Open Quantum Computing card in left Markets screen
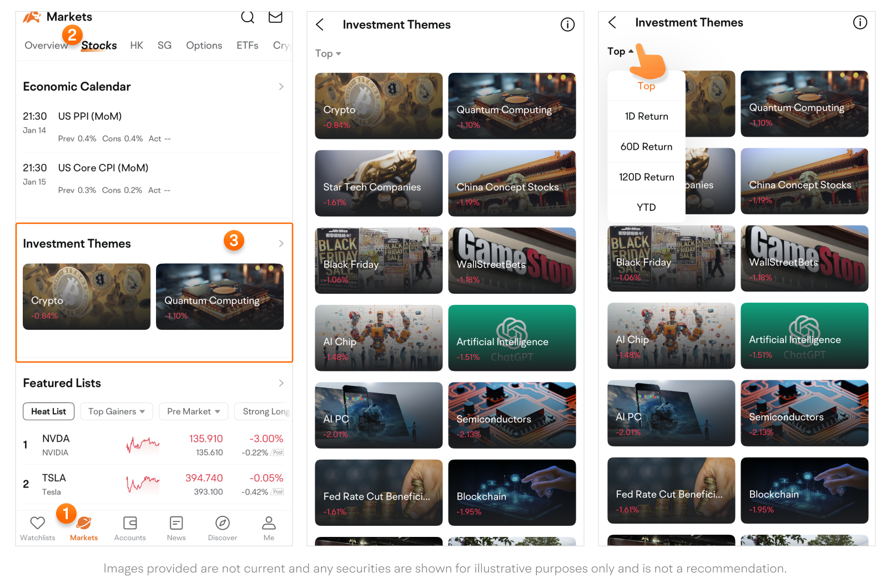This screenshot has width=891, height=588. click(x=220, y=296)
